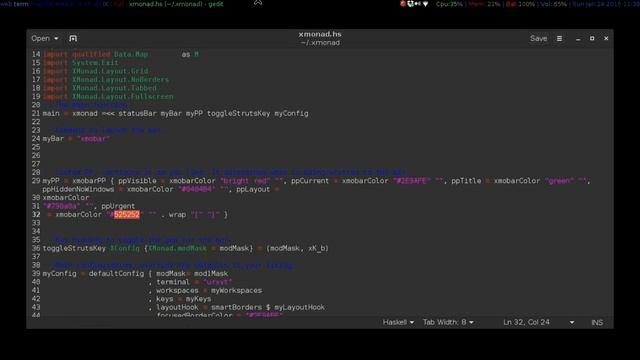Minimize the gedit window
The image size is (640, 360).
coord(578,39)
